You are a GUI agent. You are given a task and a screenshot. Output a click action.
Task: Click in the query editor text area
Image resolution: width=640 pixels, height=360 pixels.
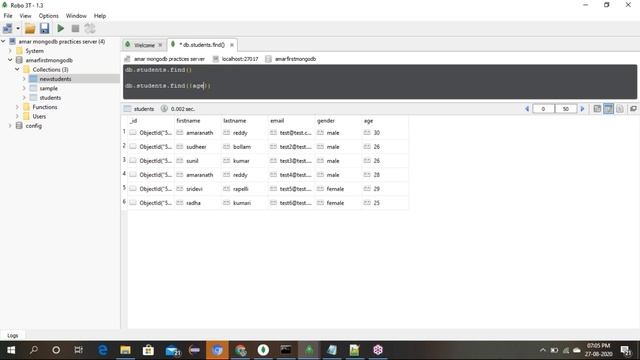coord(380,82)
